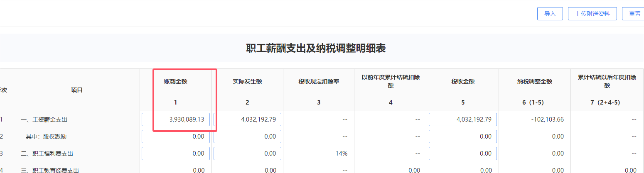Viewport: 644px width, 173px height.
Task: Click 实际发生额 field in 股权激励 row
Action: click(247, 136)
